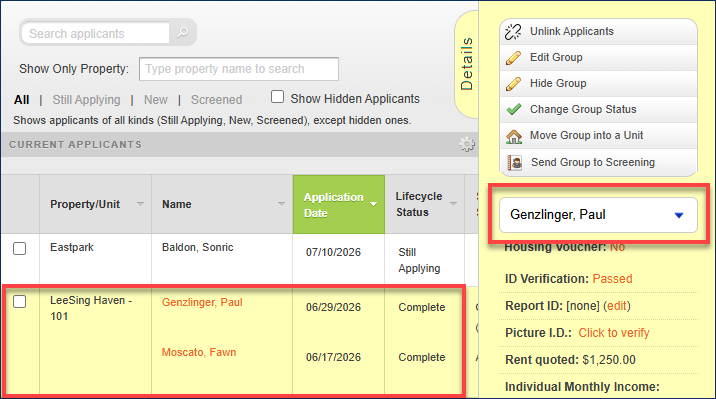Click the Send Group to Screening icon
The height and width of the screenshot is (399, 716).
(515, 163)
